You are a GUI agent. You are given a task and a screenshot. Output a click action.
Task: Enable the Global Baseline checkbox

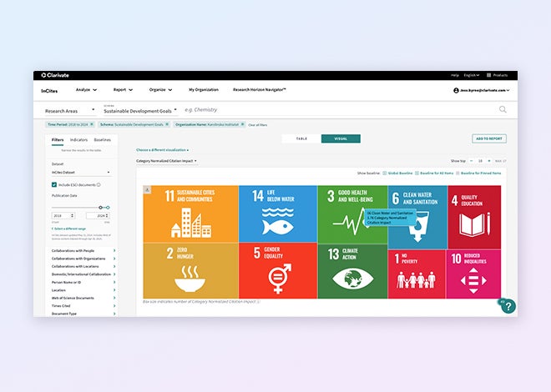386,173
